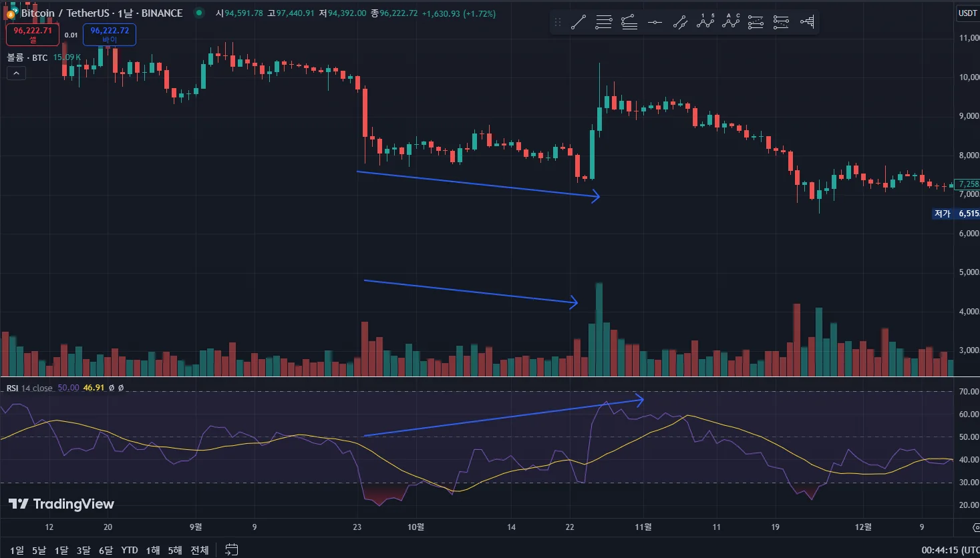Pick the single horizontal line tool
The height and width of the screenshot is (558, 980).
click(x=655, y=23)
